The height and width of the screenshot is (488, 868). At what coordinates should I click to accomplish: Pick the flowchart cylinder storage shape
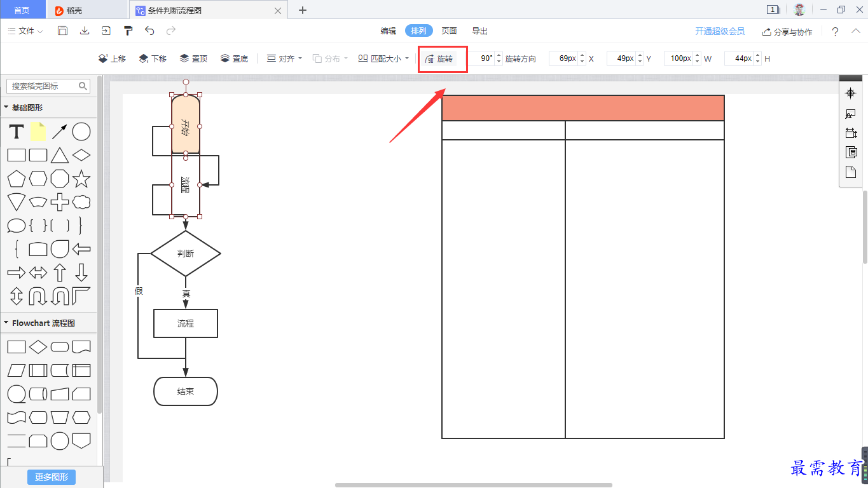tap(38, 394)
